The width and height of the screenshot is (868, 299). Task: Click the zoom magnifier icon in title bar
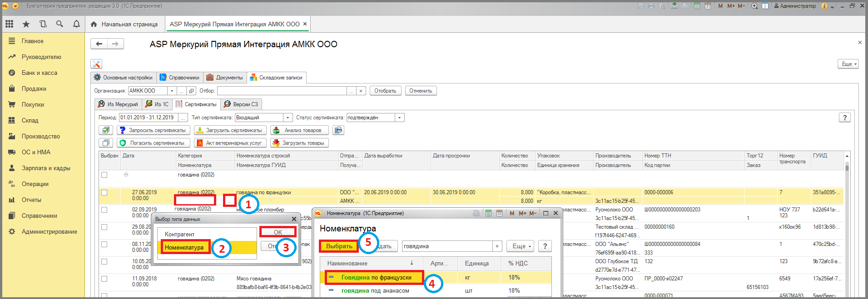754,6
